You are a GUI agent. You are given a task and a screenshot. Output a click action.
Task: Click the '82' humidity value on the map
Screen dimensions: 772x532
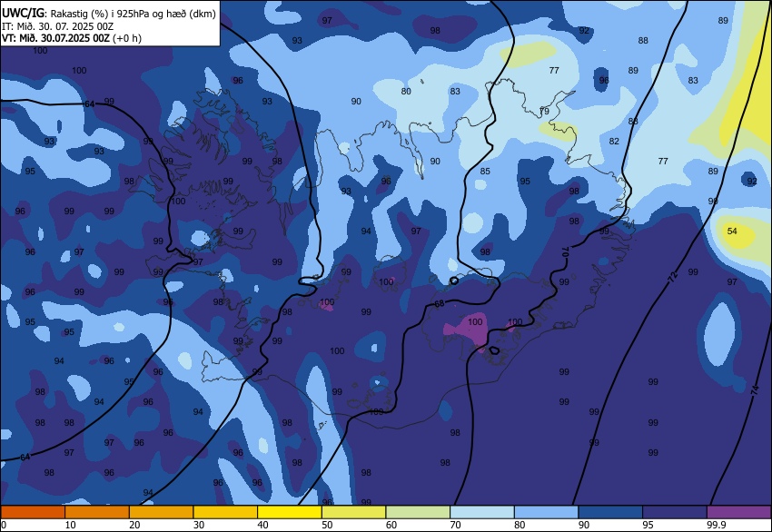613,142
